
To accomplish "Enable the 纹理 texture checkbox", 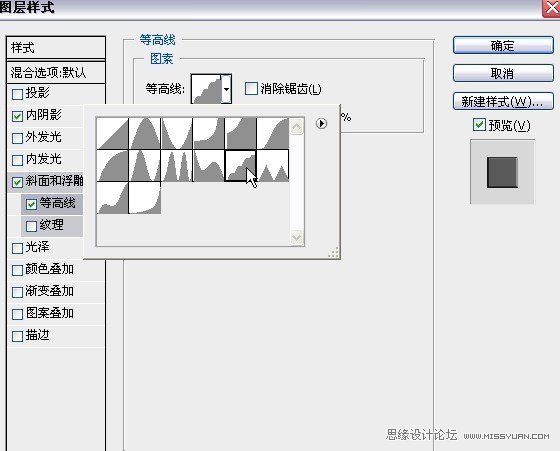I will point(31,226).
